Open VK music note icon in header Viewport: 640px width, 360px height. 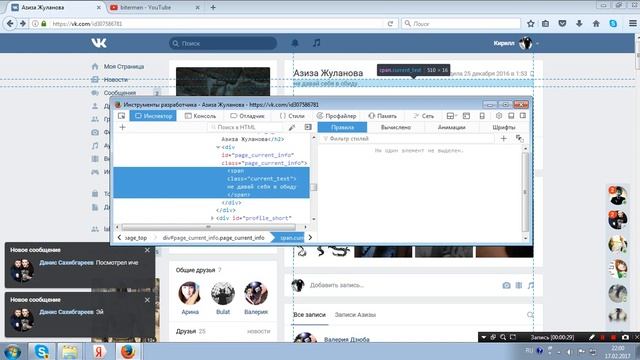click(x=316, y=43)
